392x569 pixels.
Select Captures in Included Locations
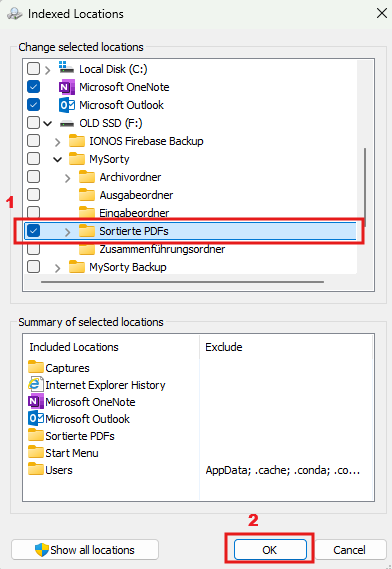[67, 368]
